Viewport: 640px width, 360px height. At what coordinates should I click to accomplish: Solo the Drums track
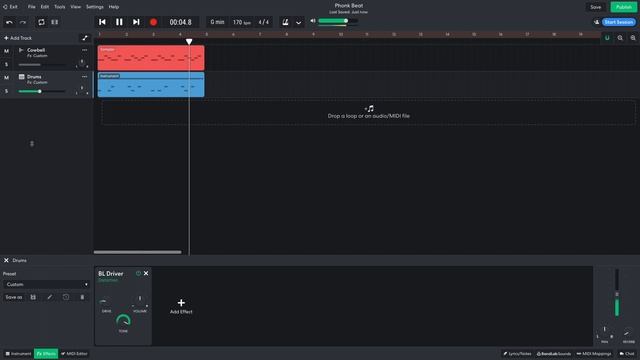click(x=6, y=91)
